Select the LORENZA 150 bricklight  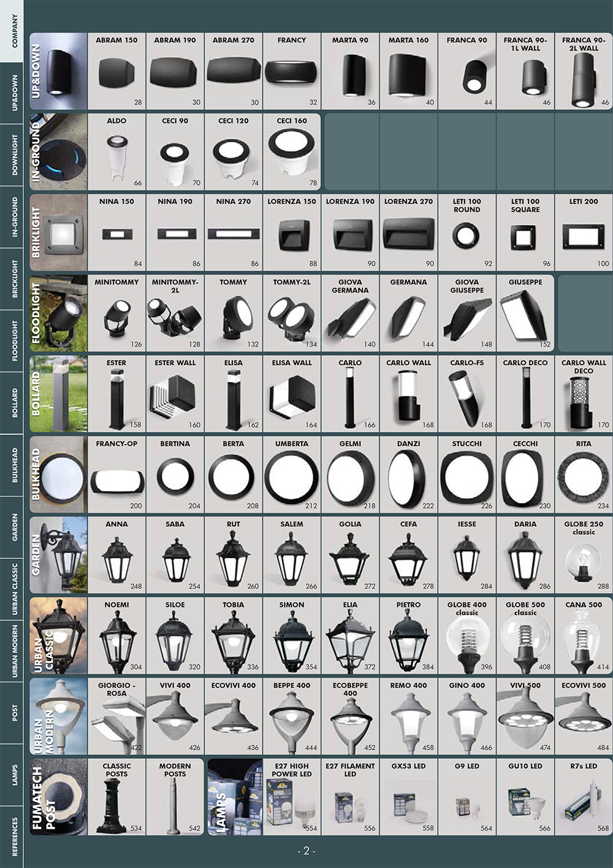coord(292,232)
